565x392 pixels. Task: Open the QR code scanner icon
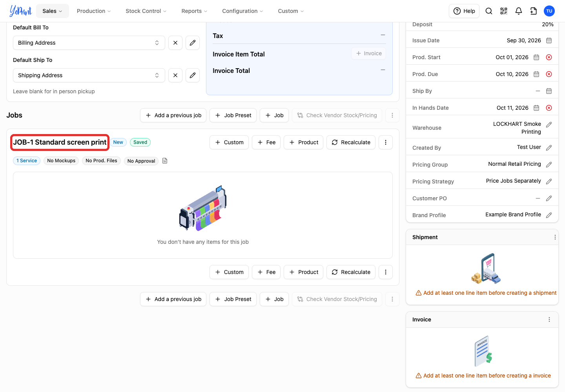(504, 11)
